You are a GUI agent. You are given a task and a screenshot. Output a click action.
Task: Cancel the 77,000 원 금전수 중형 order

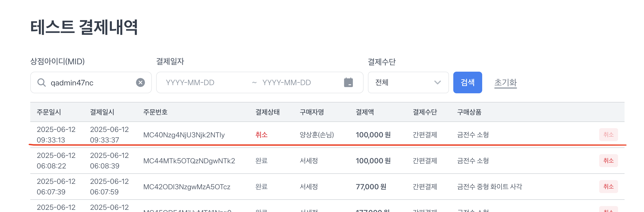[x=608, y=187]
